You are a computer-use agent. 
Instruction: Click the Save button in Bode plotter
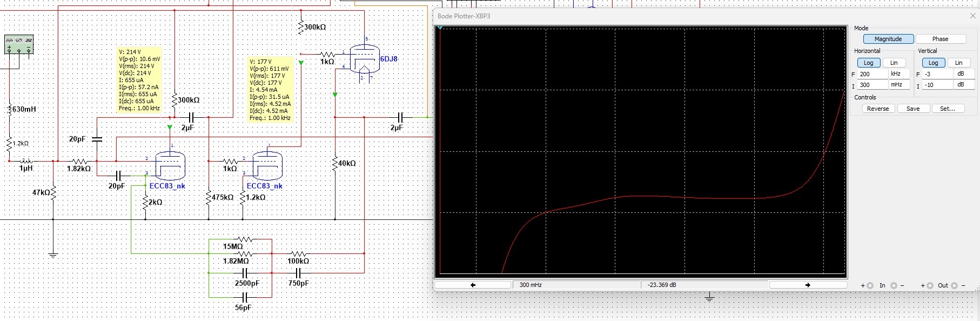click(913, 109)
